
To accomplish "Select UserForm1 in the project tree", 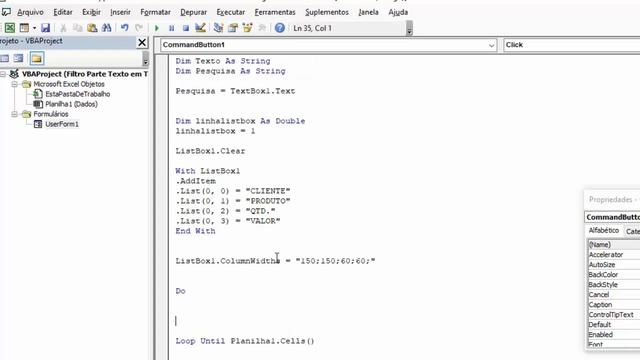I will [x=62, y=124].
